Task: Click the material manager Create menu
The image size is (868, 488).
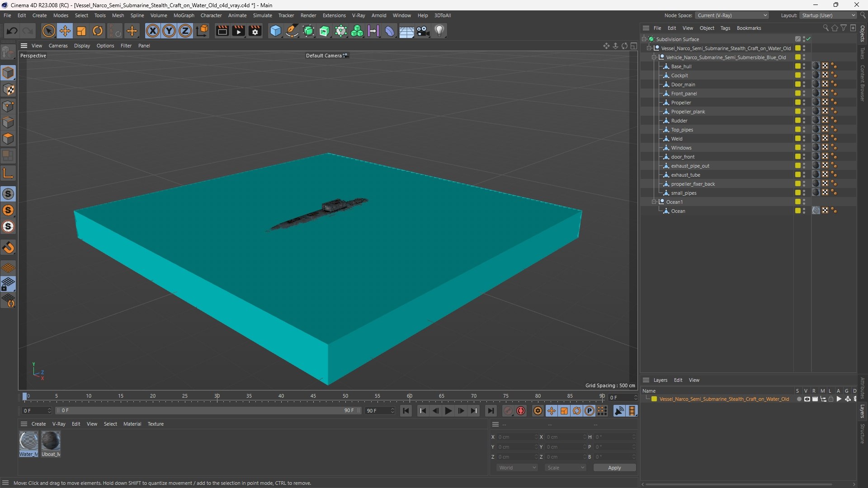Action: (38, 424)
